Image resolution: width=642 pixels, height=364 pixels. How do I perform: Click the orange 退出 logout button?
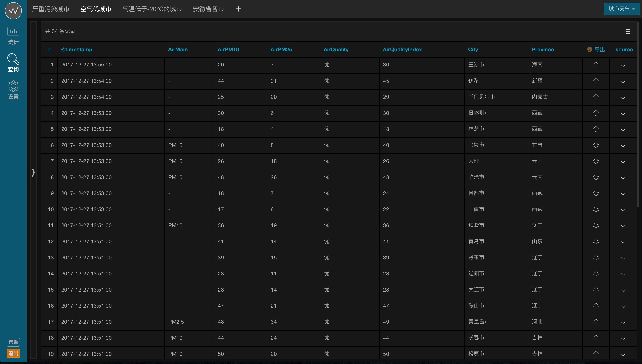coord(13,353)
